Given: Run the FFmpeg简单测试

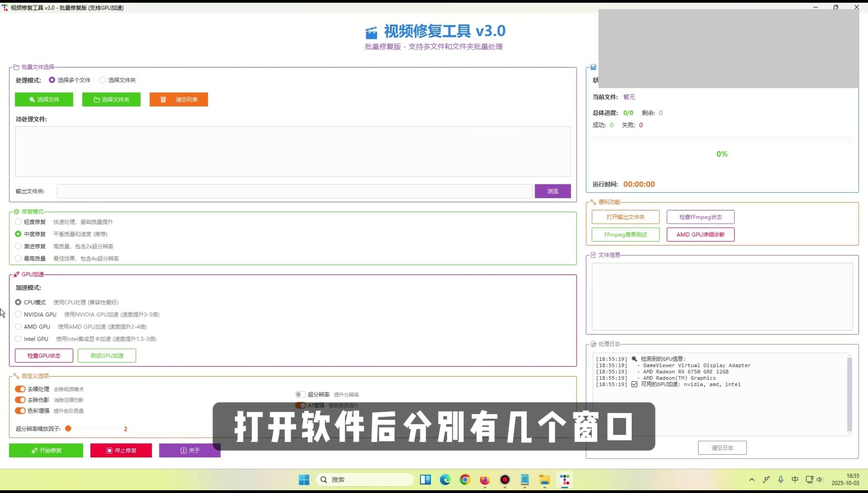Looking at the screenshot, I should click(625, 235).
